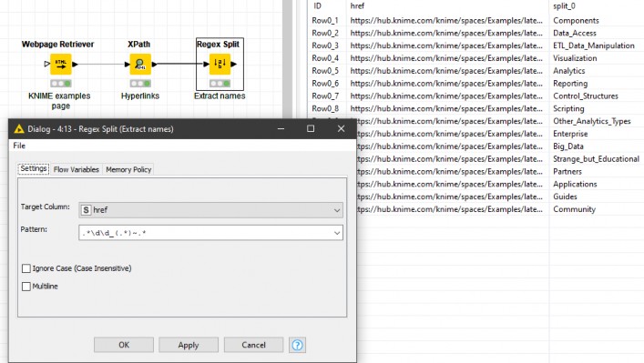Viewport: 644px width, 363px height.
Task: Click the href URL in row Row0_5
Action: [x=446, y=71]
